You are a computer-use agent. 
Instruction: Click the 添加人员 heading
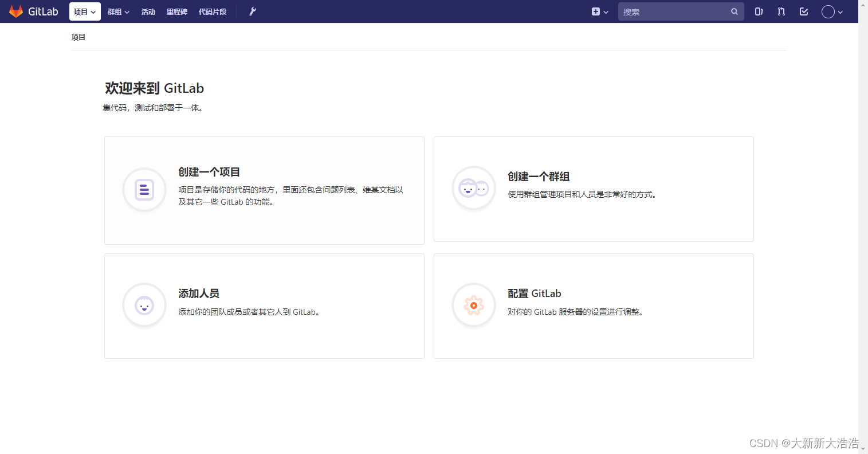tap(199, 293)
